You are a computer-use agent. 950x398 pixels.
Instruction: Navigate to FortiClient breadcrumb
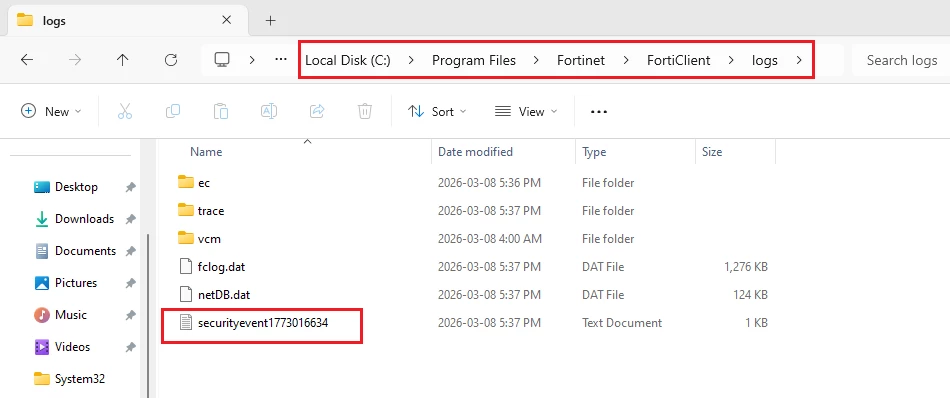[679, 60]
